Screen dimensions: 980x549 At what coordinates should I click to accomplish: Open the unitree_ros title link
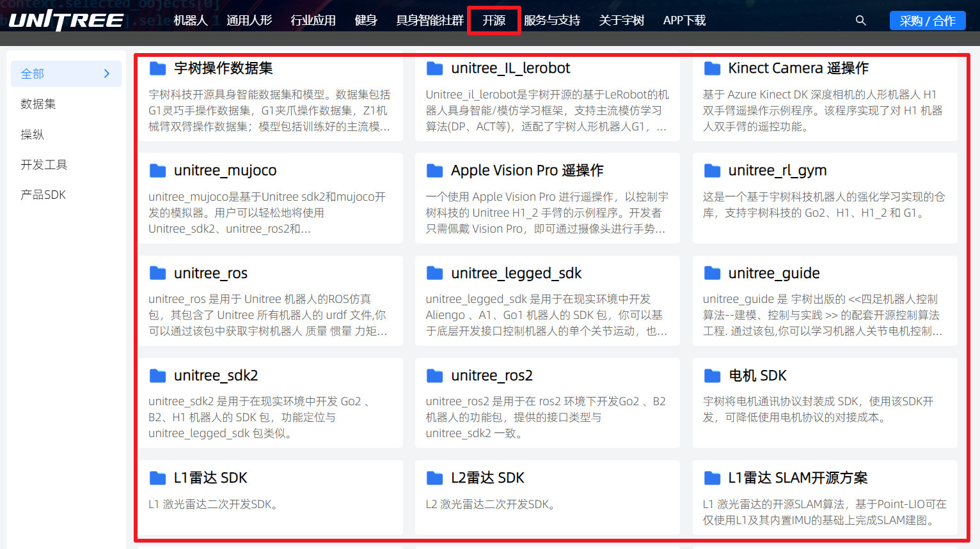pos(210,274)
